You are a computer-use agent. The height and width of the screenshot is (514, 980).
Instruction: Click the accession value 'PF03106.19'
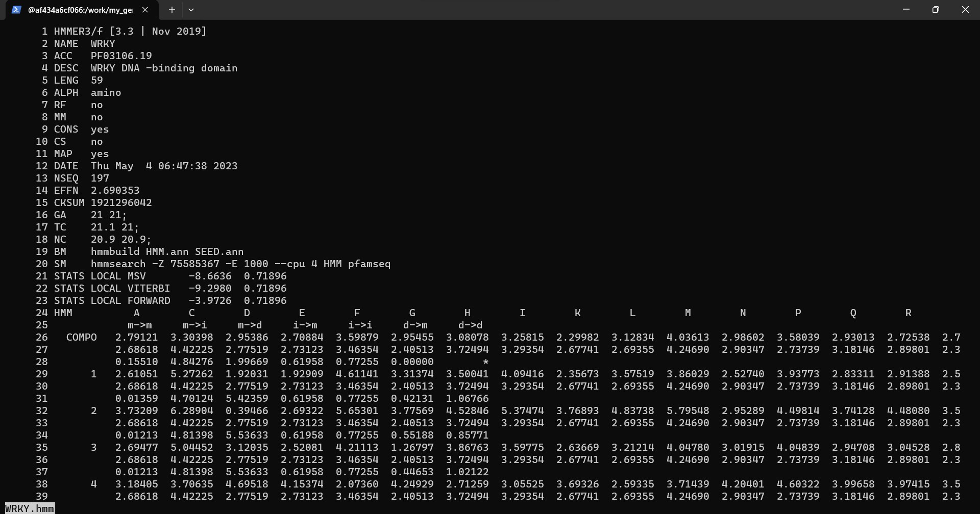tap(121, 56)
